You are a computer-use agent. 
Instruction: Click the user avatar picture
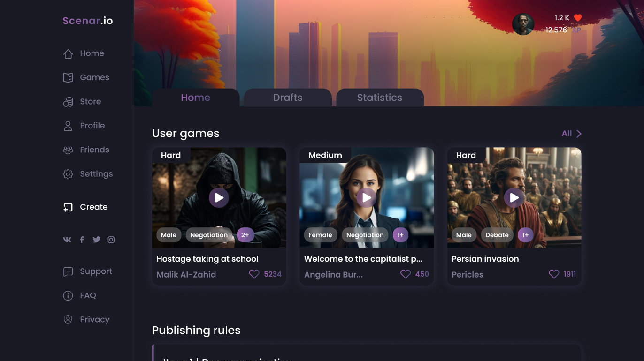point(523,24)
